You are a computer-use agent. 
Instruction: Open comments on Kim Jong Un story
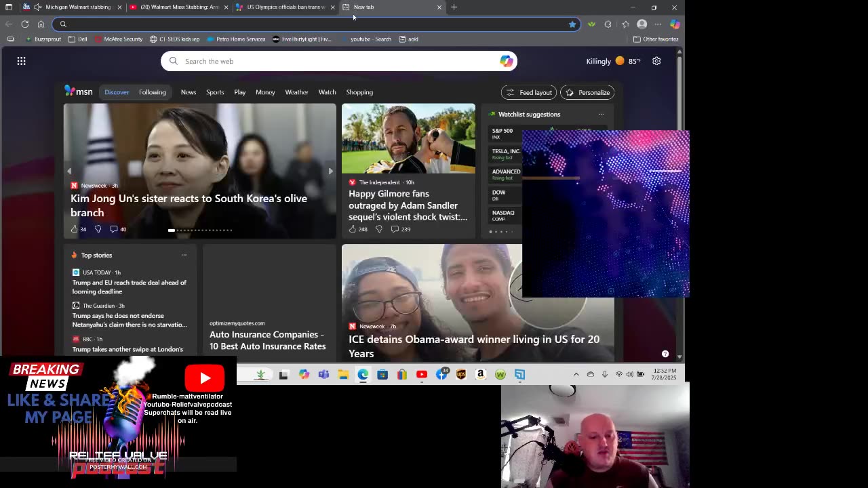click(117, 229)
